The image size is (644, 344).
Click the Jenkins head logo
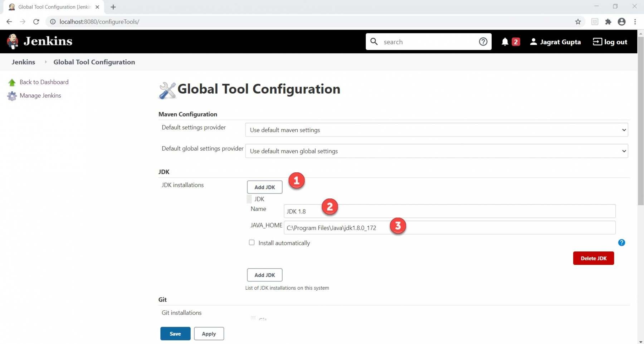13,41
